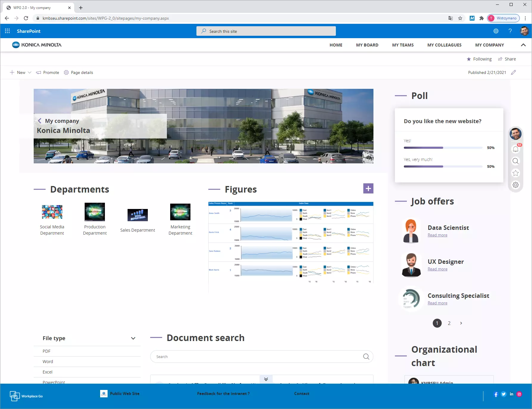This screenshot has width=532, height=409.
Task: Open Page details
Action: pos(79,72)
